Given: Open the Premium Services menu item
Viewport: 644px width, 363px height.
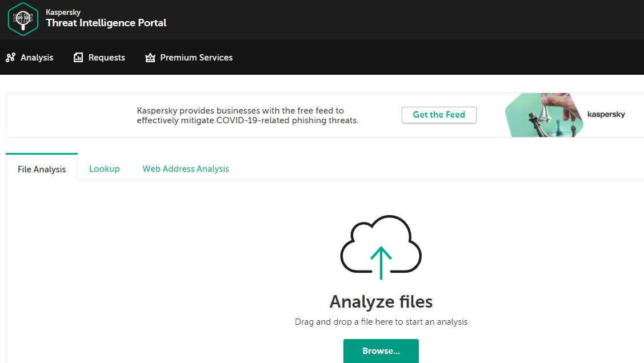Looking at the screenshot, I should tap(189, 58).
